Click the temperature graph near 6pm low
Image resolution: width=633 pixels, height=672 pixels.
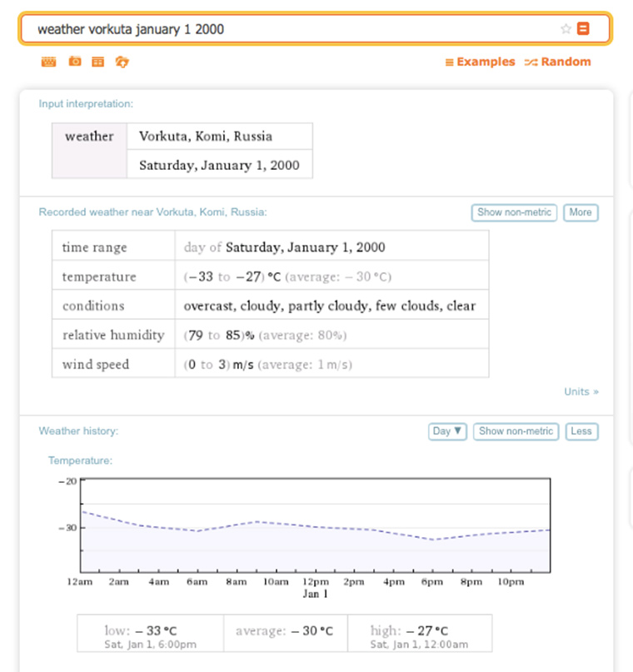[433, 539]
